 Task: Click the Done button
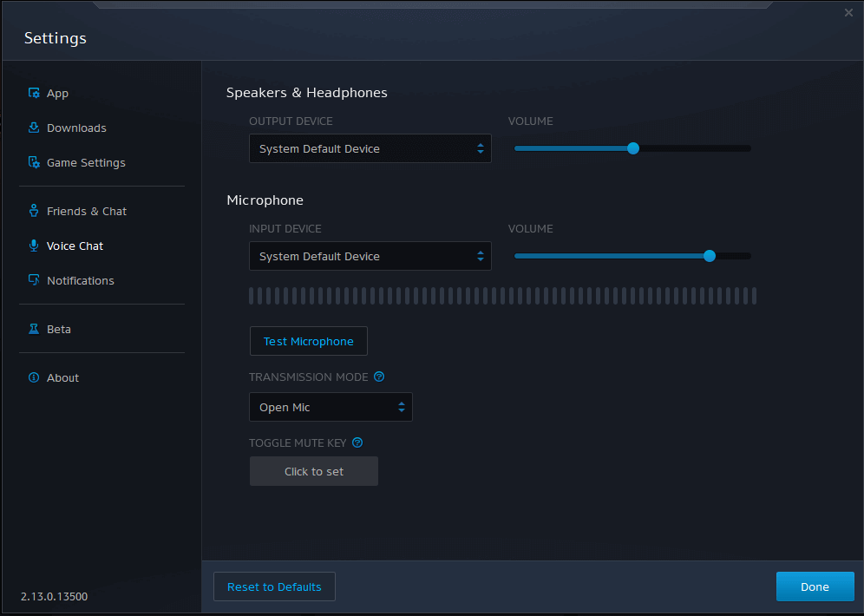pos(815,587)
